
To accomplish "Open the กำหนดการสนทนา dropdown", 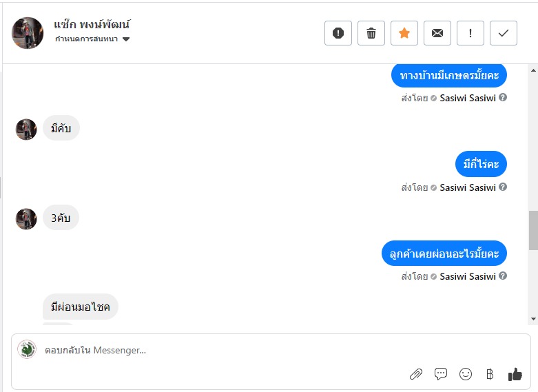I will [x=93, y=39].
